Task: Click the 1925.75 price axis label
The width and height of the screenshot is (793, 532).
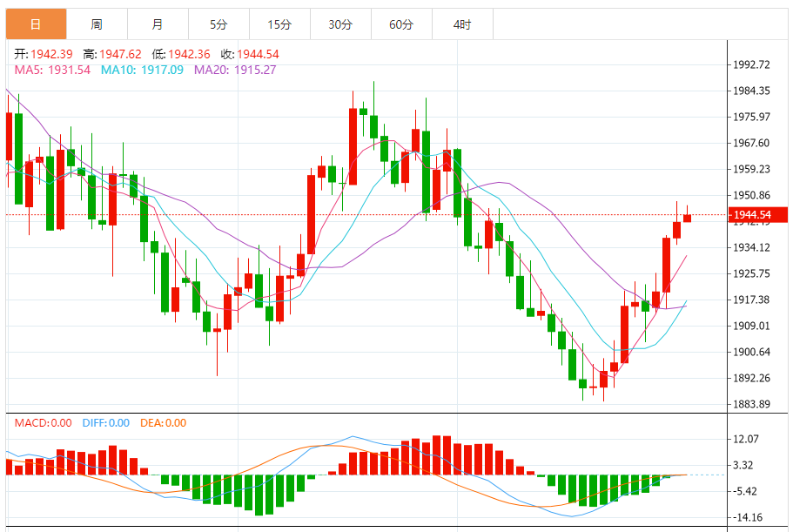Action: 751,273
